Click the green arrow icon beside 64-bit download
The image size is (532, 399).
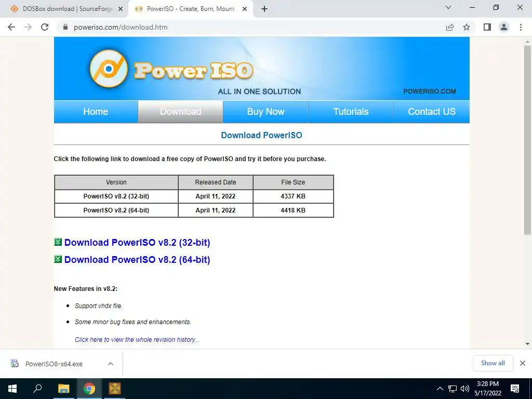click(x=58, y=259)
